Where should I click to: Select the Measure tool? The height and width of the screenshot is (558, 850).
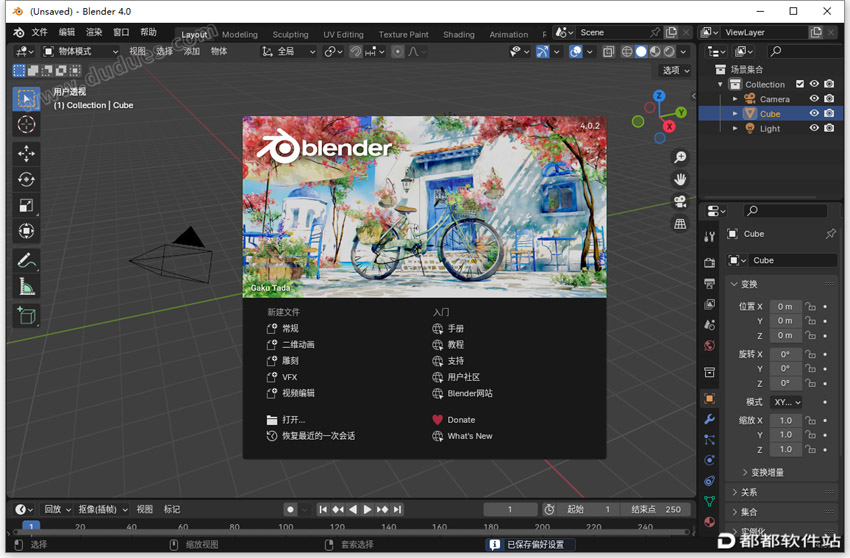click(26, 286)
